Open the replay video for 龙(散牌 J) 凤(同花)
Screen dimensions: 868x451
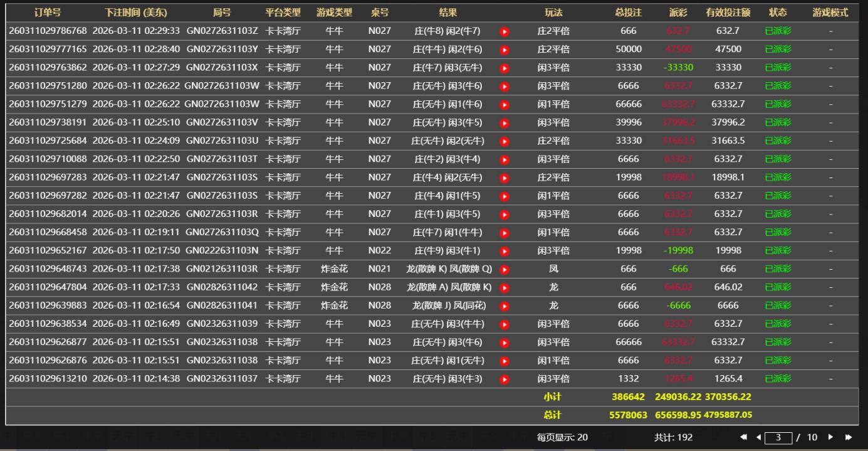tap(505, 306)
